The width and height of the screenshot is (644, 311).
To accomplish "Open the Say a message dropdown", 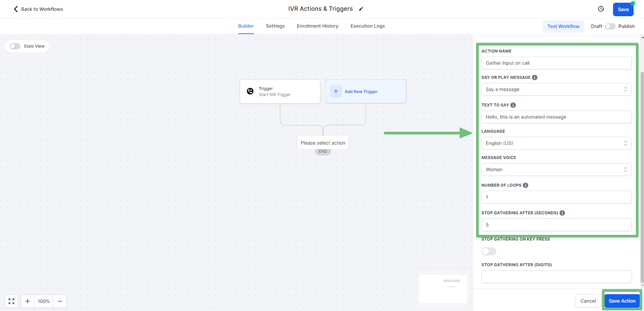I will (x=556, y=89).
